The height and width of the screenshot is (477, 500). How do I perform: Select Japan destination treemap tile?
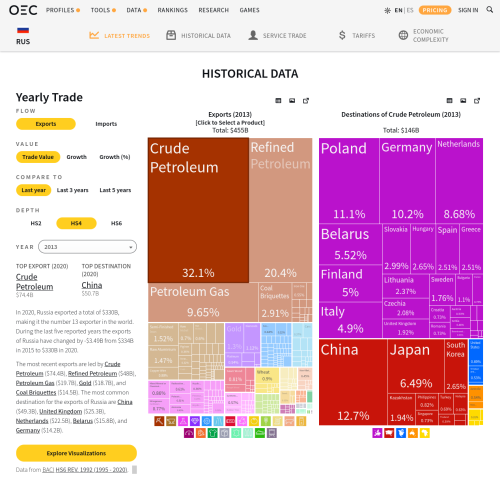[416, 366]
